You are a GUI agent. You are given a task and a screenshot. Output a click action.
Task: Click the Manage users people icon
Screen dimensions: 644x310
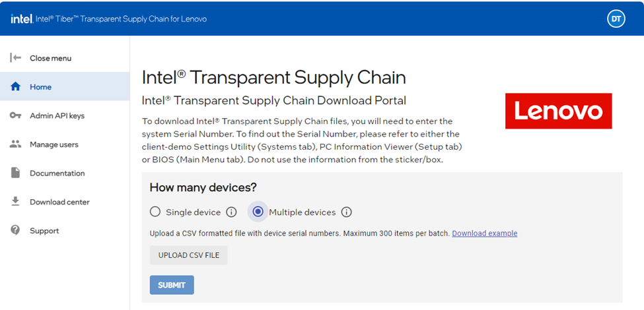(x=15, y=144)
